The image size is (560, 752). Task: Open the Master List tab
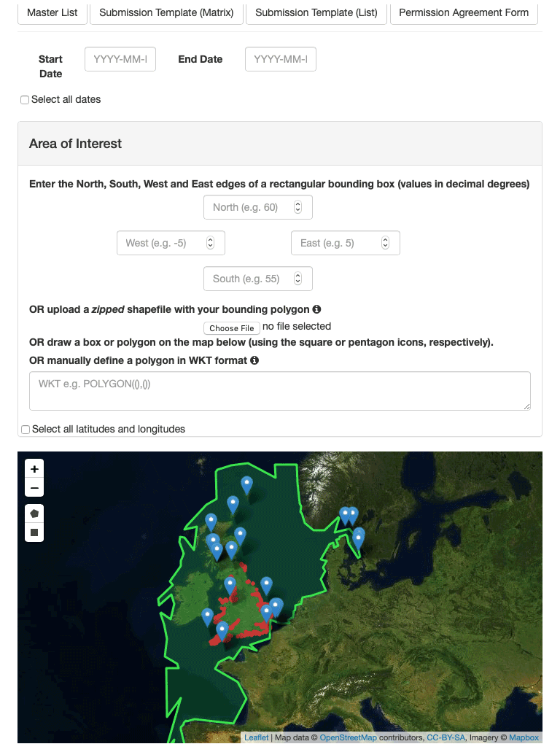[x=52, y=12]
